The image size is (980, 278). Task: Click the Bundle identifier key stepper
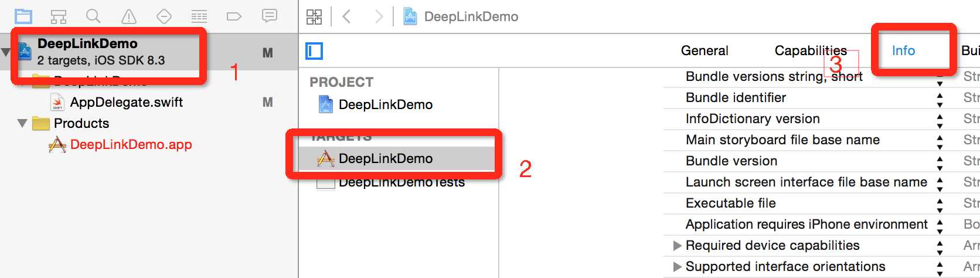coord(940,99)
